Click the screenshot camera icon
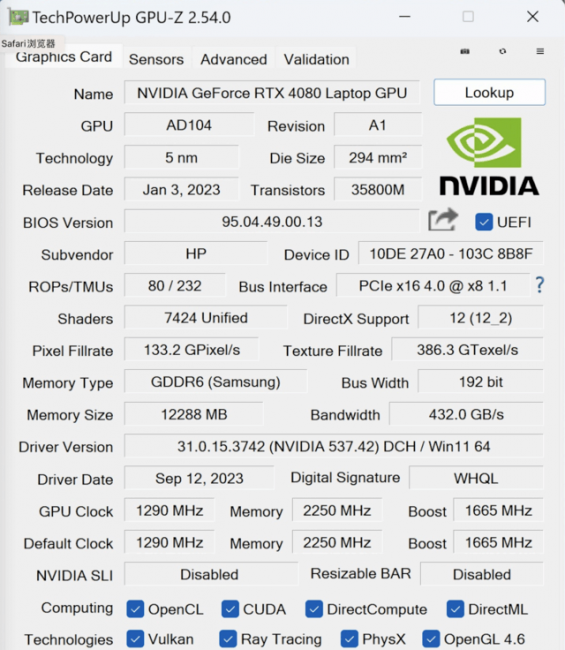This screenshot has height=650, width=565. tap(465, 51)
